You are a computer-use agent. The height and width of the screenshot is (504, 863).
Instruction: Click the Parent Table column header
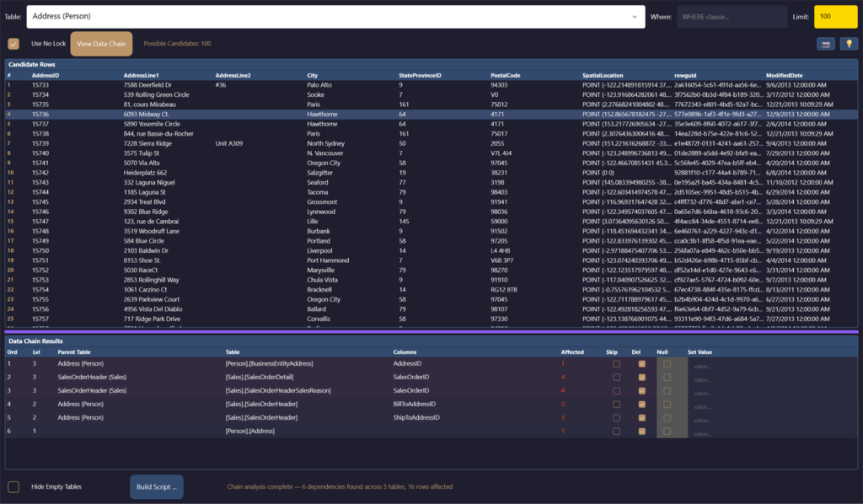click(x=74, y=352)
